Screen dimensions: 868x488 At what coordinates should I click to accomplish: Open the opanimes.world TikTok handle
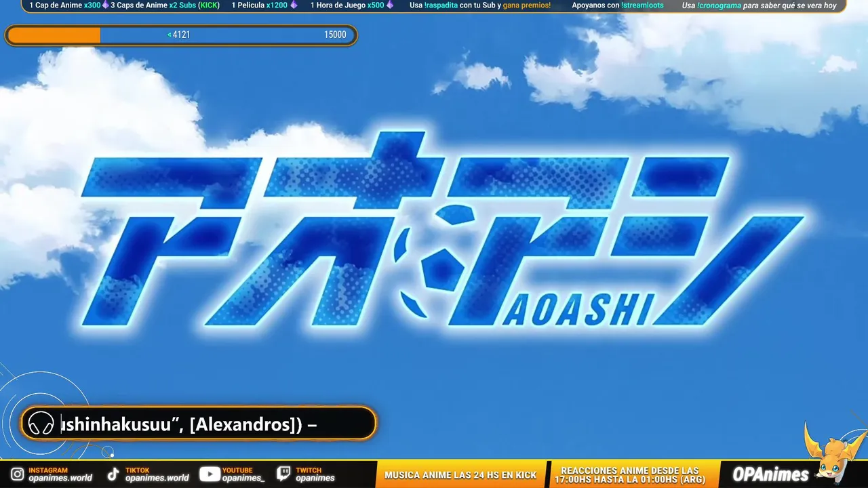[x=157, y=478]
